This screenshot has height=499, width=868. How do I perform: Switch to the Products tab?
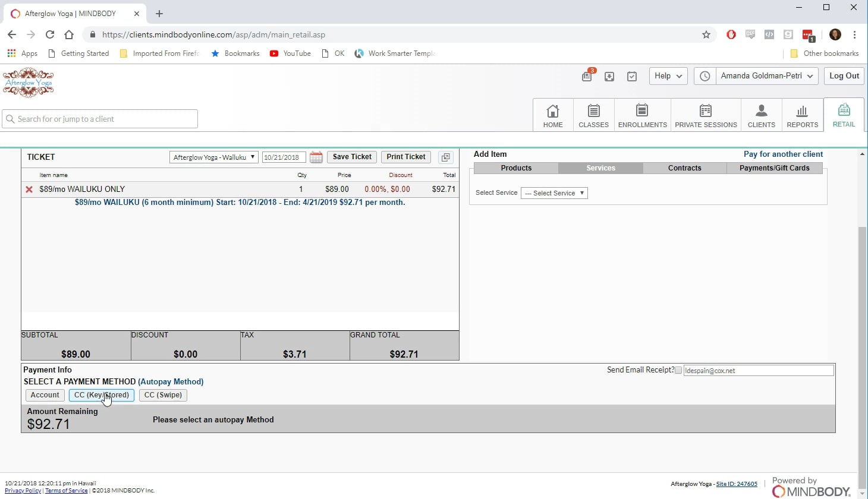tap(516, 168)
